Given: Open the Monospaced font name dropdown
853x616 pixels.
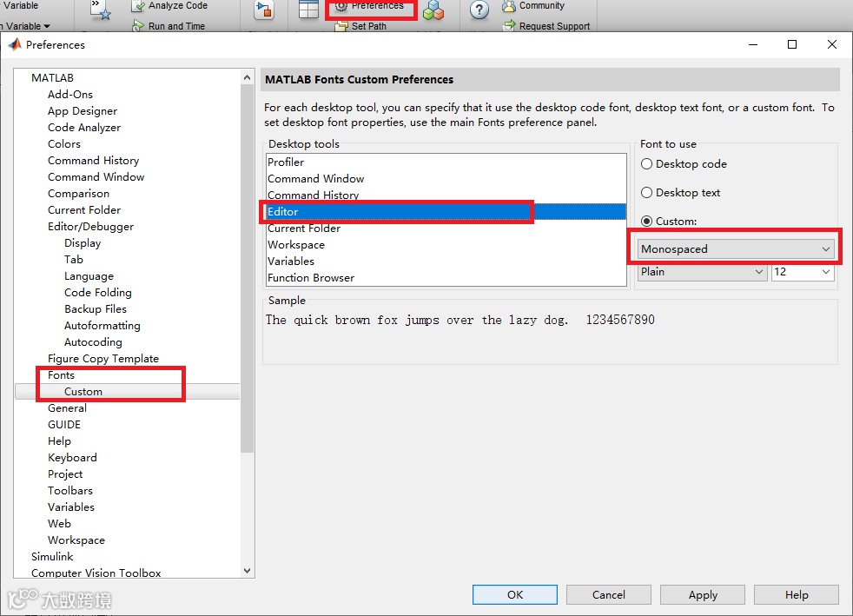Looking at the screenshot, I should coord(736,248).
